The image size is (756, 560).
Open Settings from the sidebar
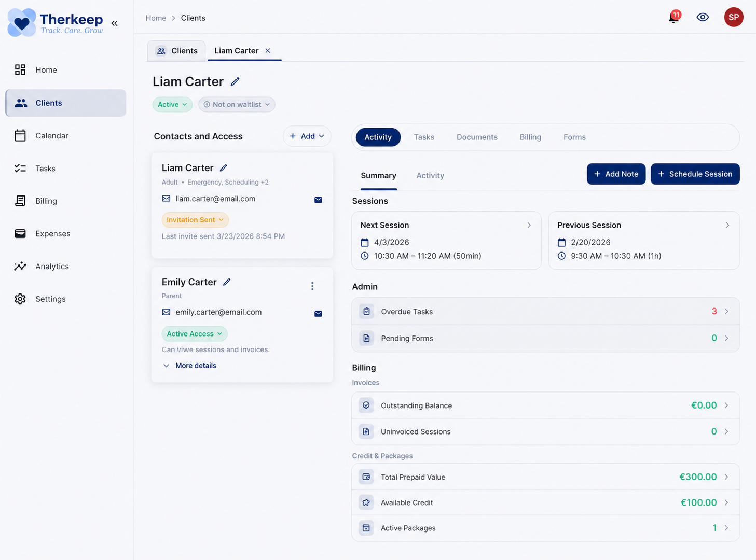[50, 299]
